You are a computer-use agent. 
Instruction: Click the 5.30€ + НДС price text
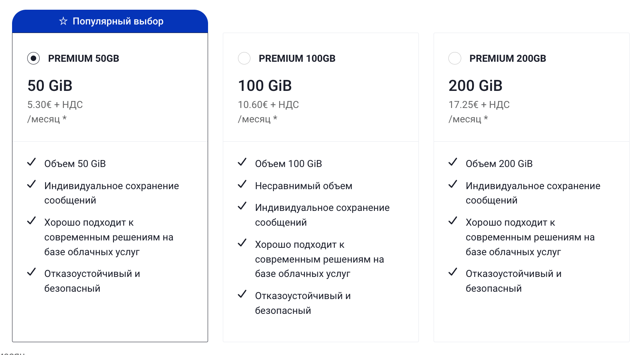pos(55,104)
